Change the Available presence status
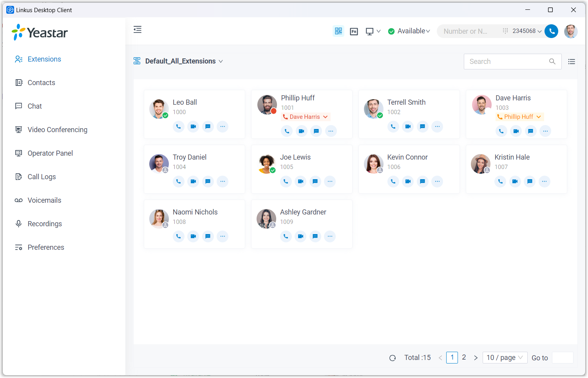This screenshot has height=378, width=588. click(x=409, y=31)
